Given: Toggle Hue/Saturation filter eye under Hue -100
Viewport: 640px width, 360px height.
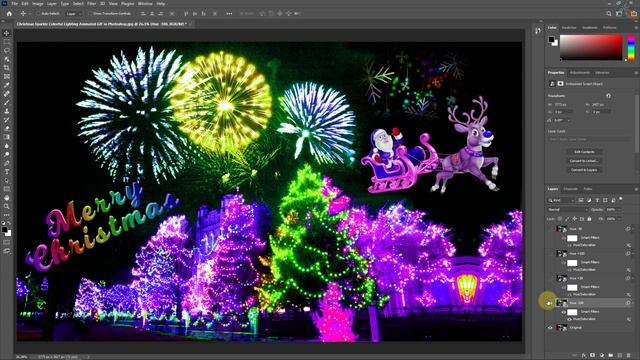Looking at the screenshot, I should [569, 319].
